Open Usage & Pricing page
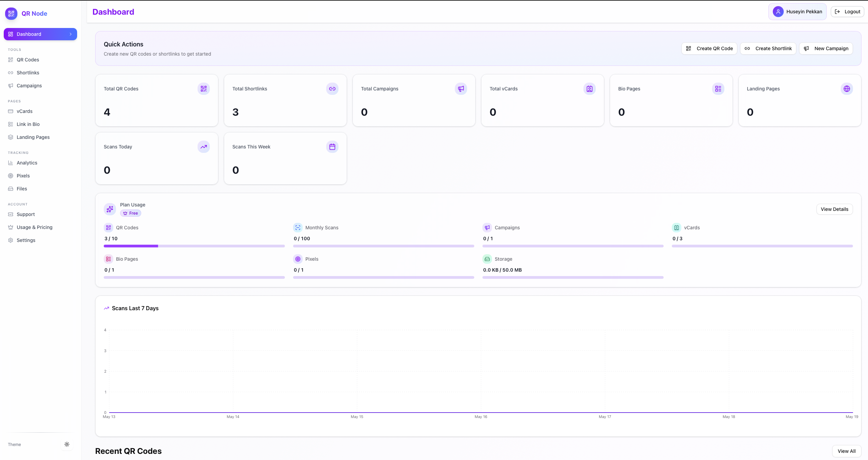868x460 pixels. pyautogui.click(x=40, y=227)
